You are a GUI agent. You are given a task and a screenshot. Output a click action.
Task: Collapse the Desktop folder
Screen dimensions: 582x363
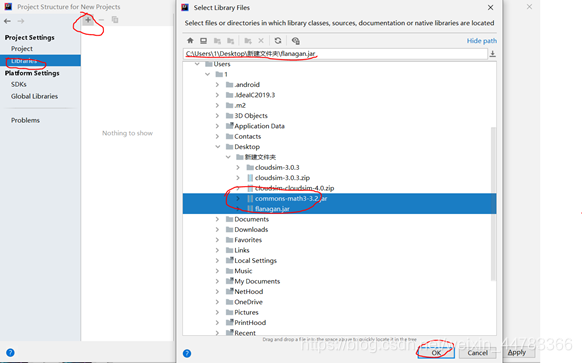pyautogui.click(x=218, y=147)
